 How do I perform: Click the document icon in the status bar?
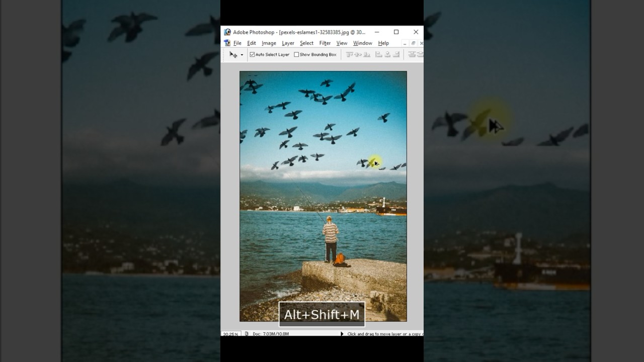point(247,334)
